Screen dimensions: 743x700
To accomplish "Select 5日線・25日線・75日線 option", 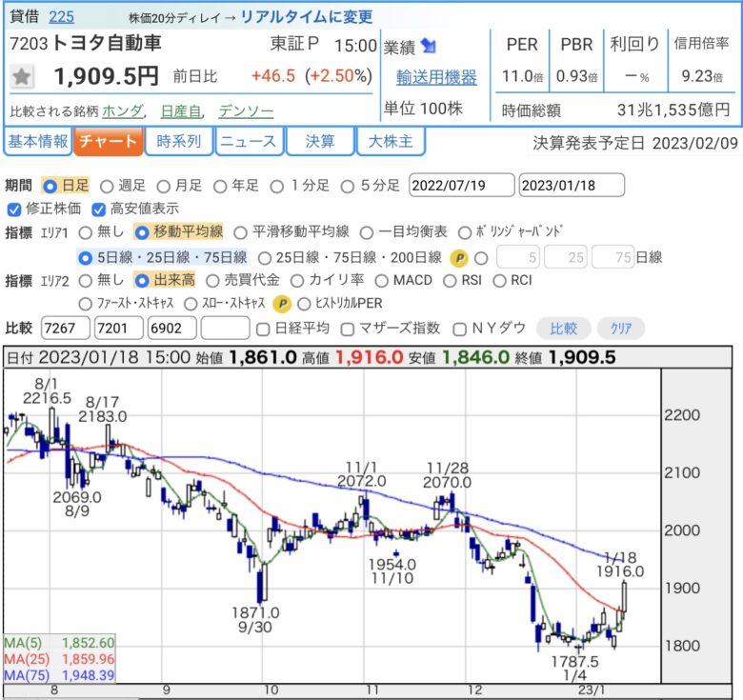I will [85, 258].
